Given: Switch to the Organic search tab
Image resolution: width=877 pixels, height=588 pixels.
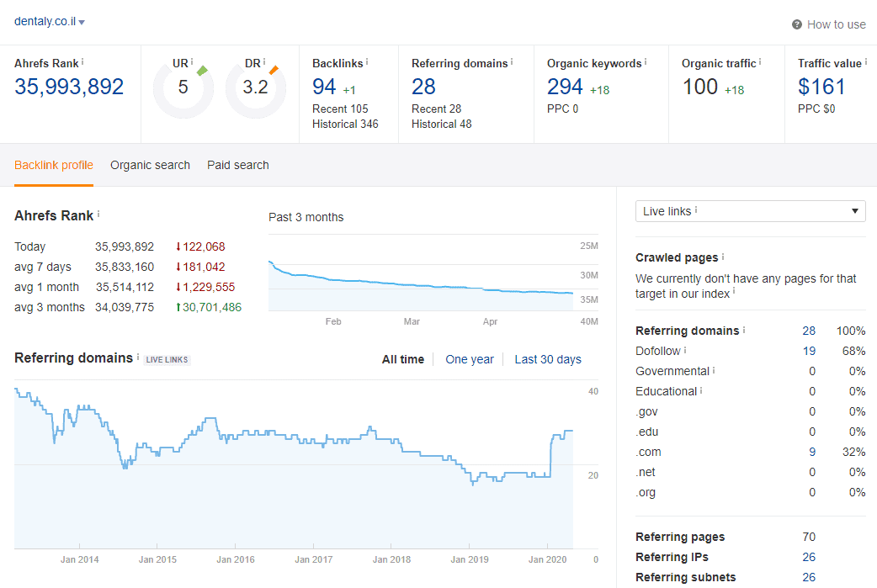Looking at the screenshot, I should tap(150, 166).
